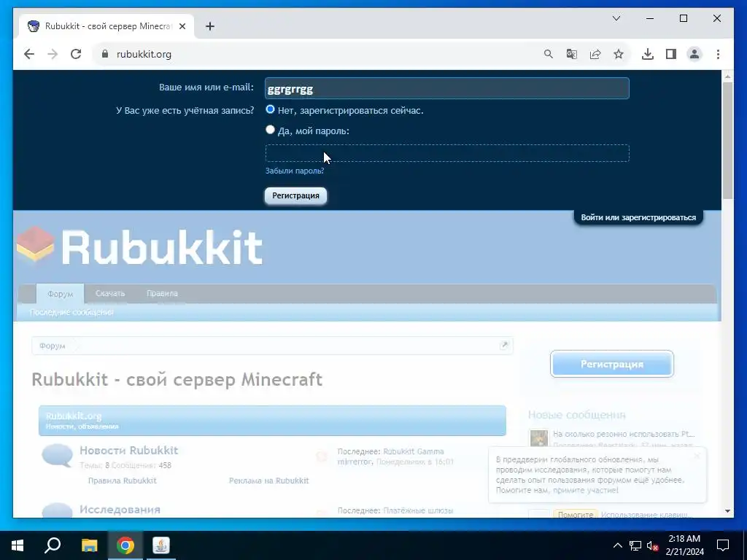Open 'Реклама на Rubukkit' subforum link

point(268,481)
